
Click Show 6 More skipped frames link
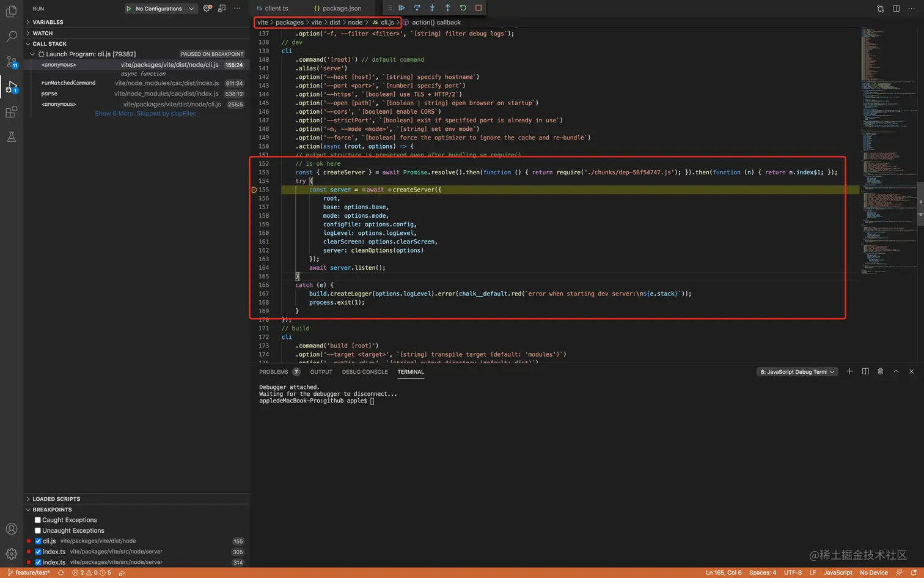tap(145, 114)
